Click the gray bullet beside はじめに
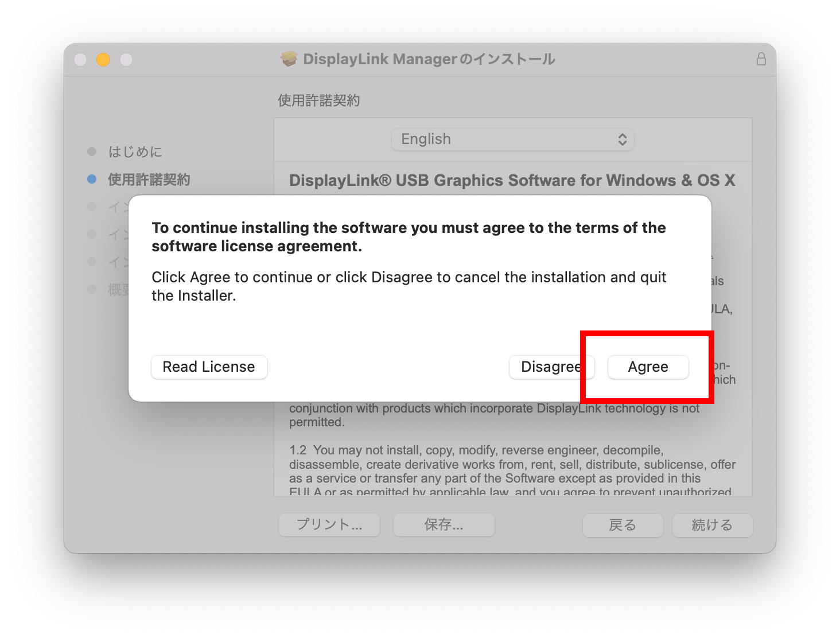 pos(92,151)
